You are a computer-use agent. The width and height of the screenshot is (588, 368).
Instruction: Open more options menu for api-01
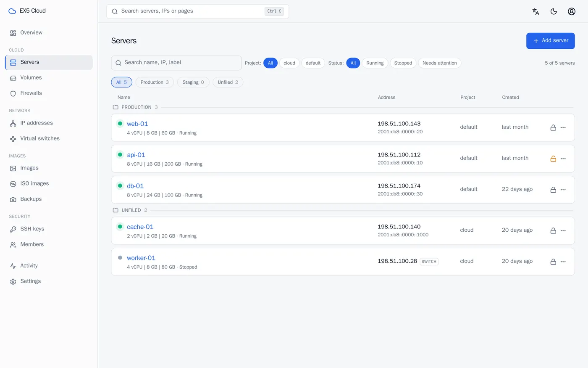pos(563,159)
